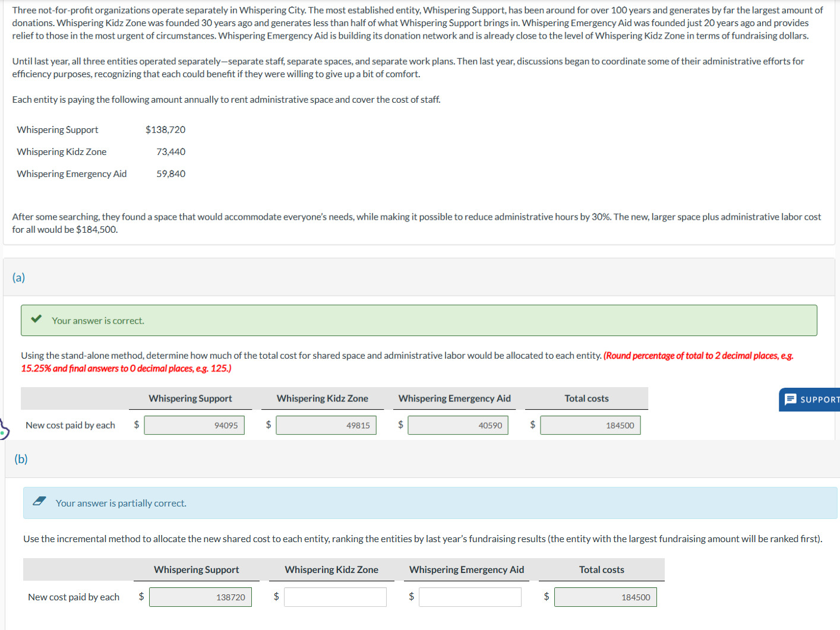This screenshot has width=840, height=630.
Task: Click 'Your answer is partially correct.' message
Action: point(121,503)
